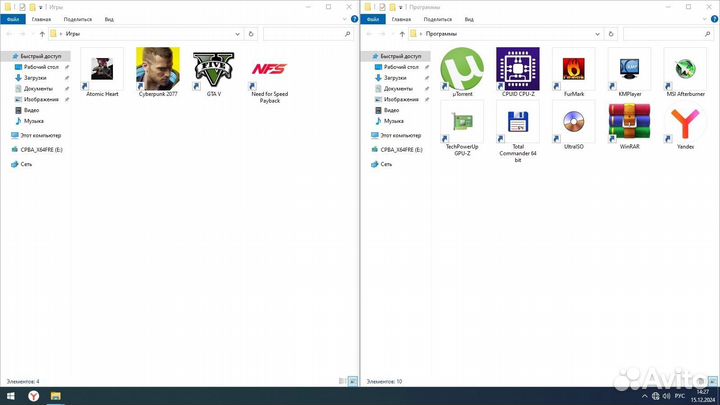
Task: Select the KMPlayer shortcut
Action: [630, 72]
